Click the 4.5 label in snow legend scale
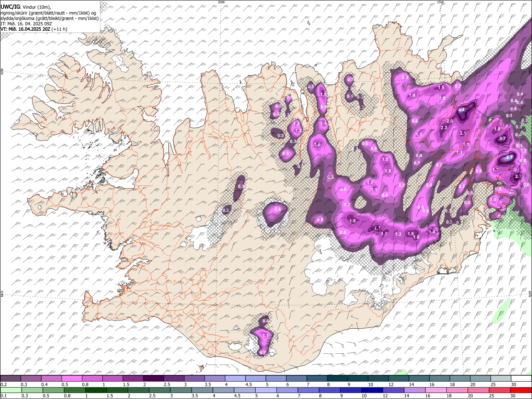The image size is (532, 399). 249,384
